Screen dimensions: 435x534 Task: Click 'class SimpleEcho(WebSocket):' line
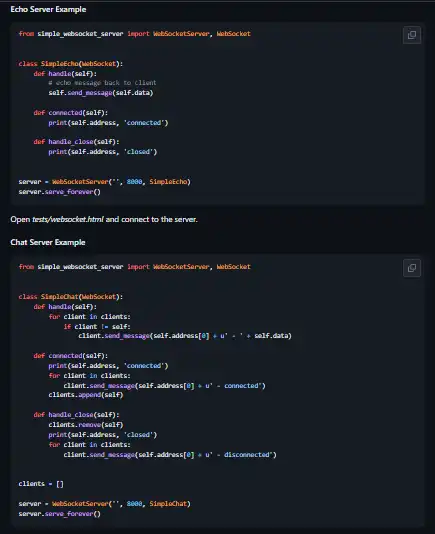pos(71,64)
